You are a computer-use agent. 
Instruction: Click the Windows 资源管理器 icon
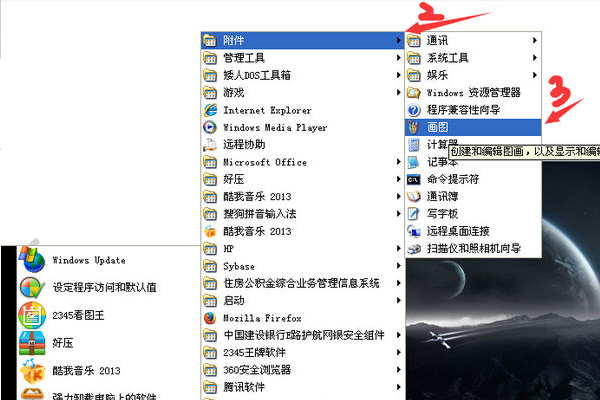point(413,92)
